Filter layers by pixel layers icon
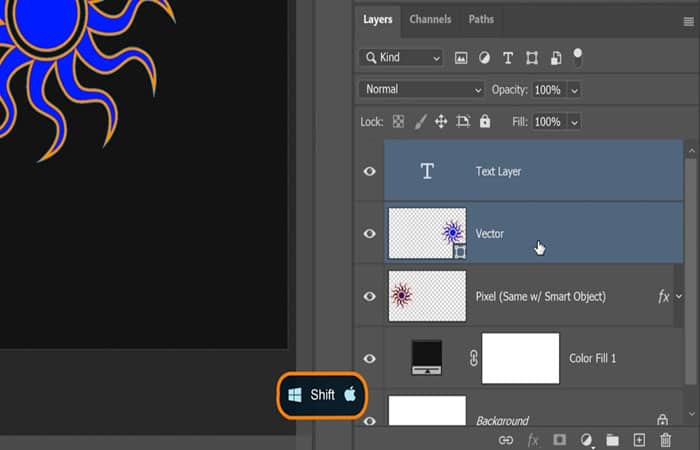The width and height of the screenshot is (700, 450). point(462,58)
